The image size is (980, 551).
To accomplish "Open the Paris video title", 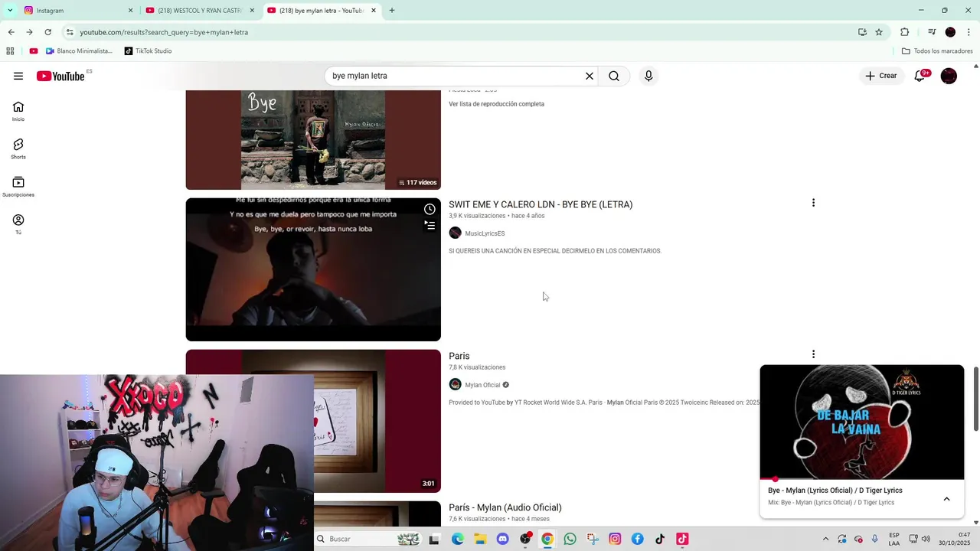I will click(459, 356).
